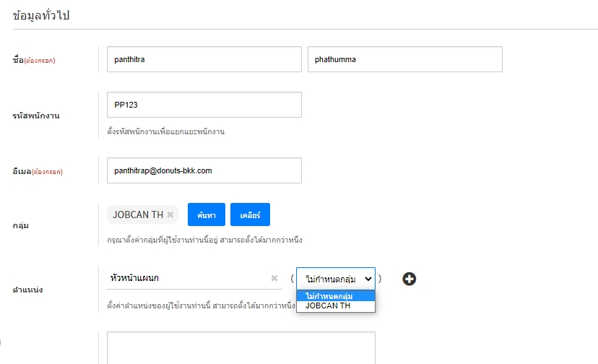Click the กลุ่ม field label
The image size is (598, 364).
tap(21, 225)
